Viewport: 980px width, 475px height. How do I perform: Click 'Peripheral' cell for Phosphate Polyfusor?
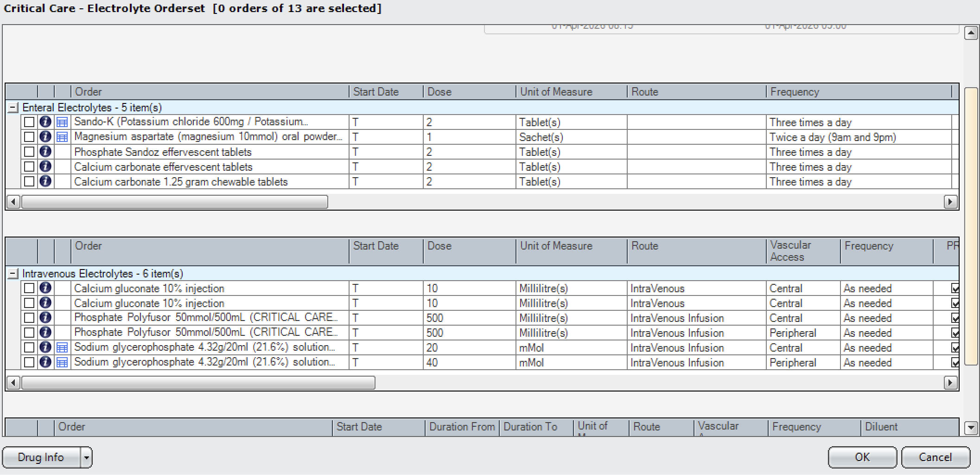coord(803,333)
